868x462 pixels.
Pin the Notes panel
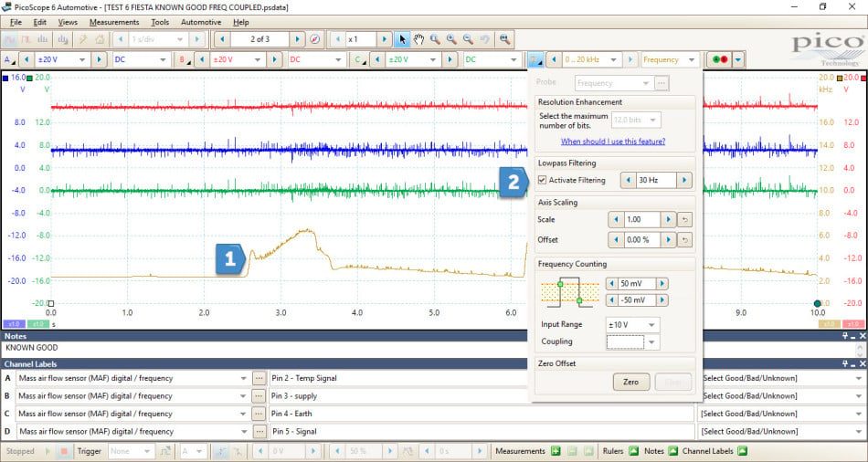(845, 336)
